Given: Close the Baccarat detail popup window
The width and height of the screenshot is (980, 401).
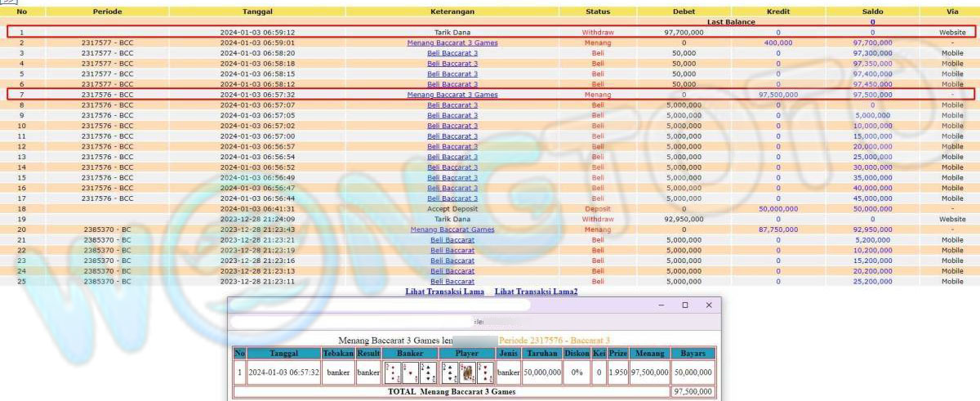Looking at the screenshot, I should [x=708, y=305].
